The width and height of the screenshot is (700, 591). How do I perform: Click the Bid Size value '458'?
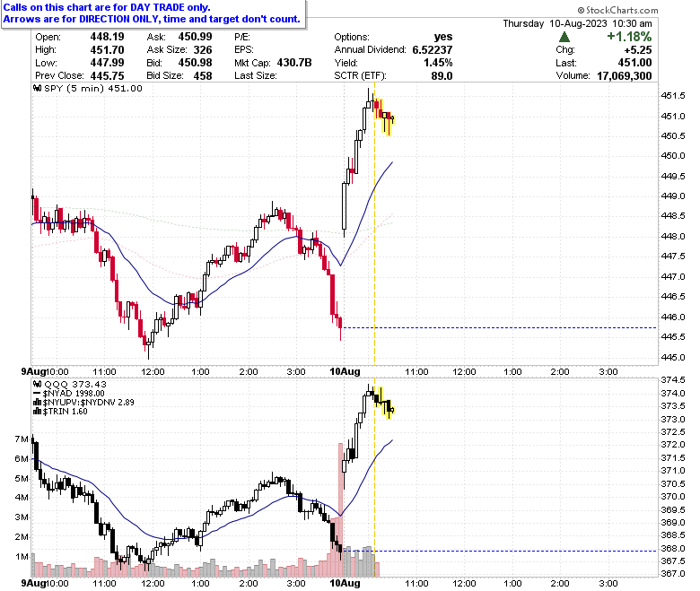(x=203, y=76)
